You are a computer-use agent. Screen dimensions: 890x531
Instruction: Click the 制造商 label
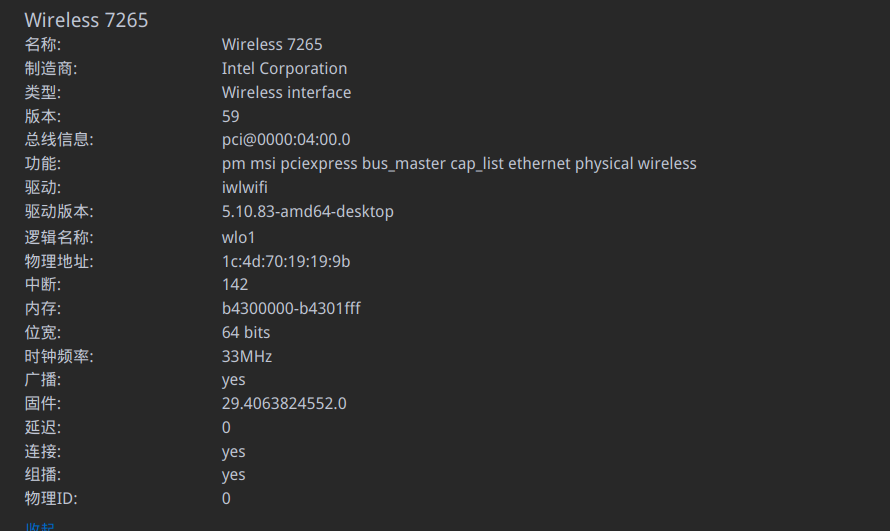51,69
